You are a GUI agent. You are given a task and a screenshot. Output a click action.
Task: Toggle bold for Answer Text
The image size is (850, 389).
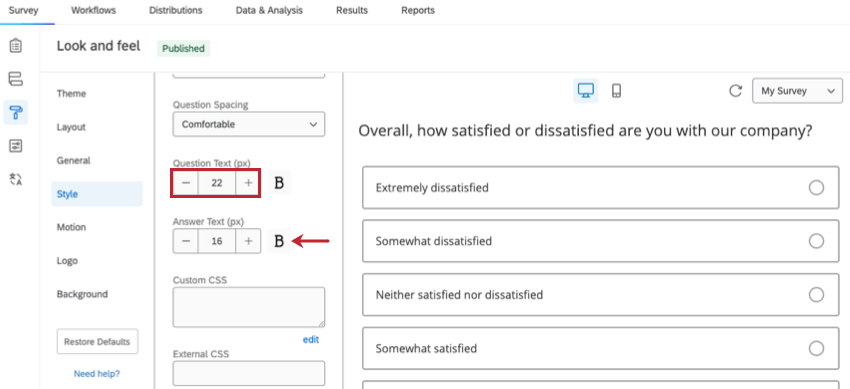pyautogui.click(x=279, y=241)
